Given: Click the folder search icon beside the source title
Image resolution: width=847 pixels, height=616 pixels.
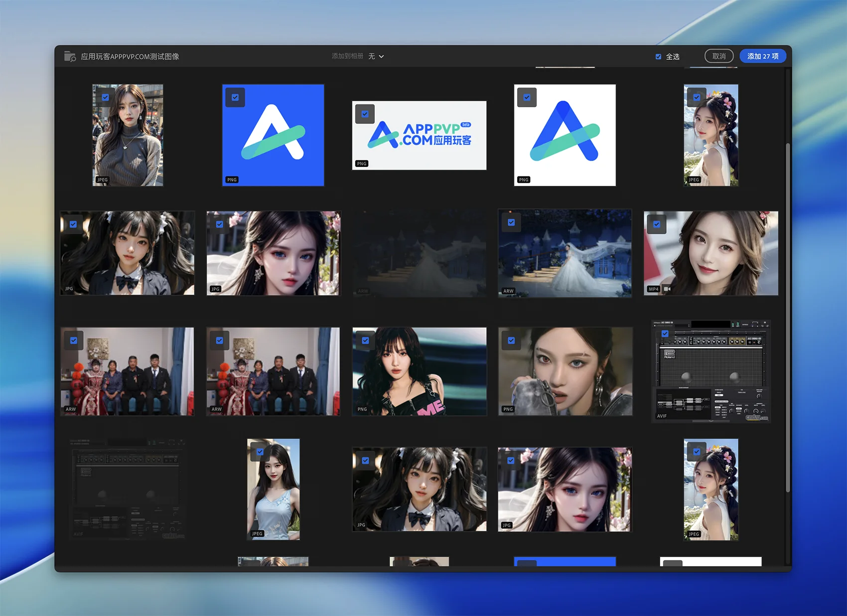Looking at the screenshot, I should click(70, 57).
